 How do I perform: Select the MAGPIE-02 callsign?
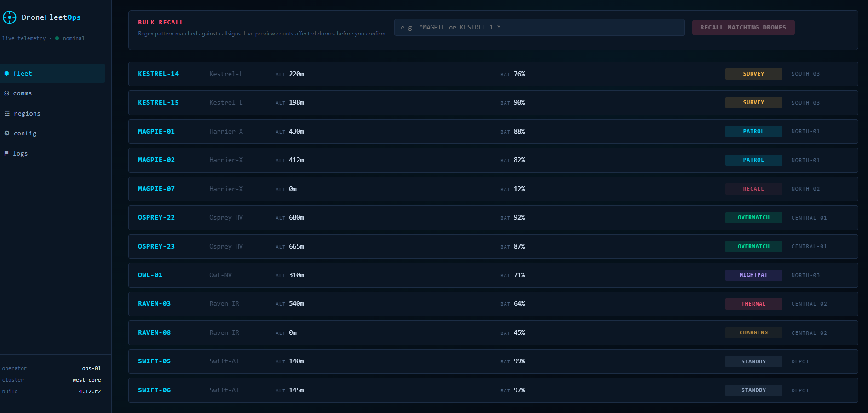pyautogui.click(x=156, y=160)
